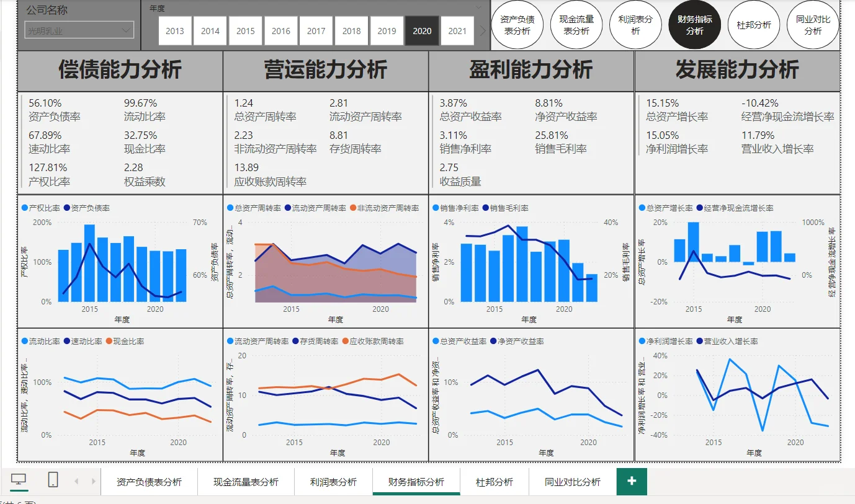Click next page tabs arrow
Viewport: 855px width, 504px height.
tap(94, 481)
